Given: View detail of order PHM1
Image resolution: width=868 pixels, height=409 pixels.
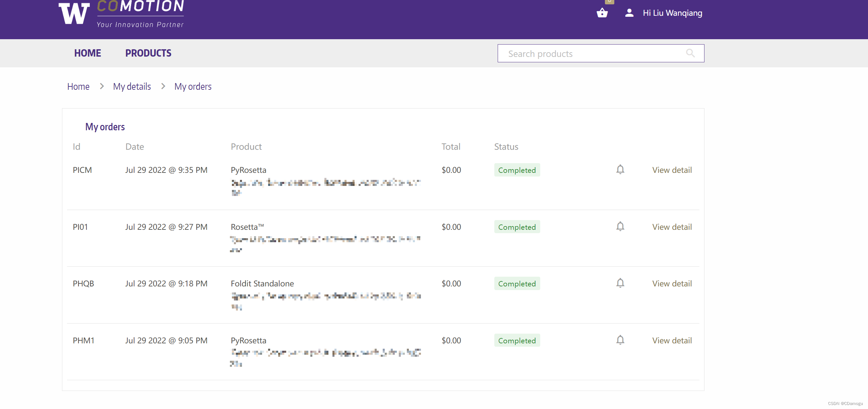Looking at the screenshot, I should 672,341.
